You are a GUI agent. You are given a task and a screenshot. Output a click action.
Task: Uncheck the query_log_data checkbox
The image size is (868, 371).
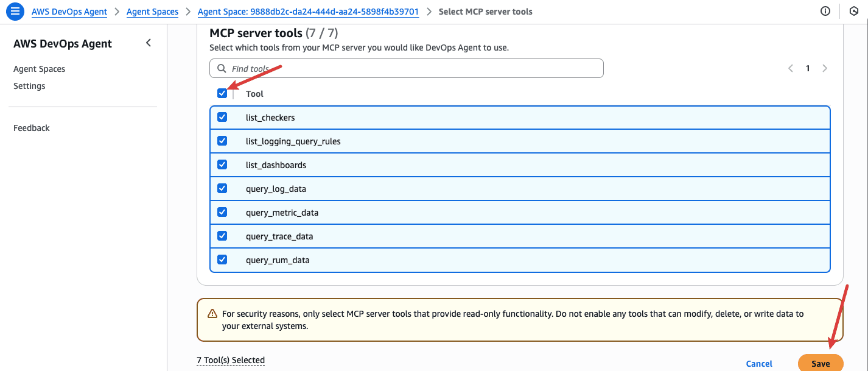pyautogui.click(x=222, y=188)
